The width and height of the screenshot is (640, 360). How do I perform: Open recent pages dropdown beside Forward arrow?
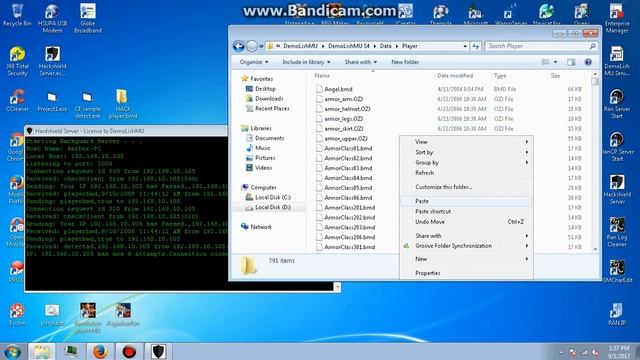click(261, 46)
